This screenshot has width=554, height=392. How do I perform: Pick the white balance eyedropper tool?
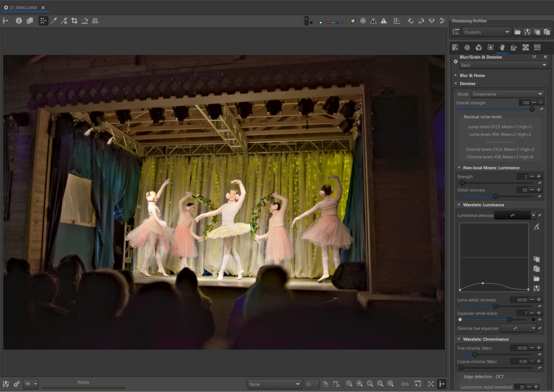pyautogui.click(x=54, y=21)
